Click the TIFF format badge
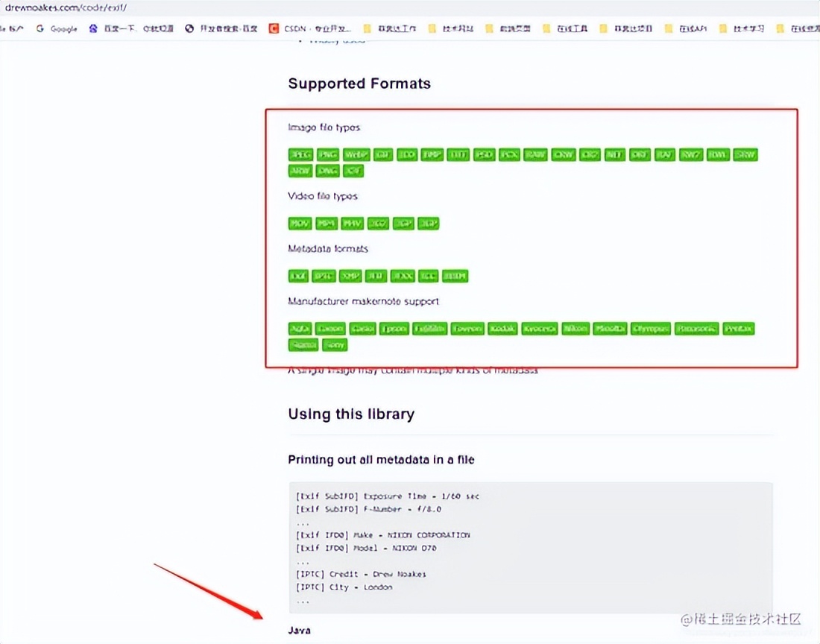Image resolution: width=820 pixels, height=644 pixels. pyautogui.click(x=458, y=155)
